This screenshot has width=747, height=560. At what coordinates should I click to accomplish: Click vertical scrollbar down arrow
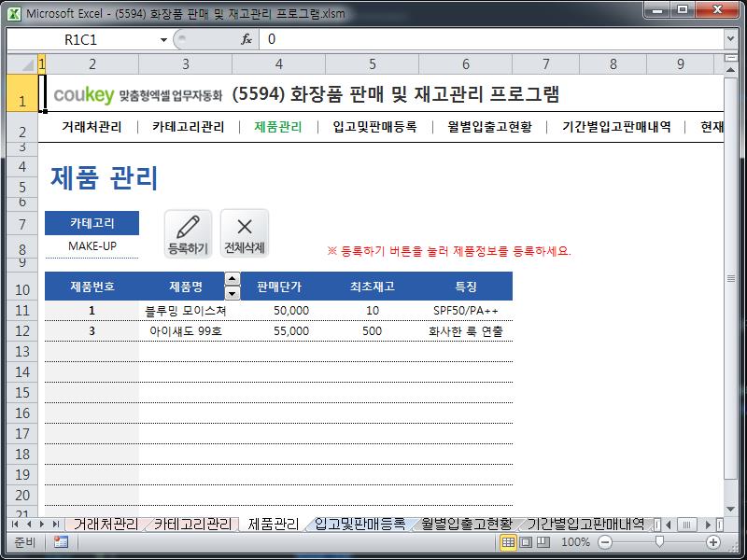[730, 510]
